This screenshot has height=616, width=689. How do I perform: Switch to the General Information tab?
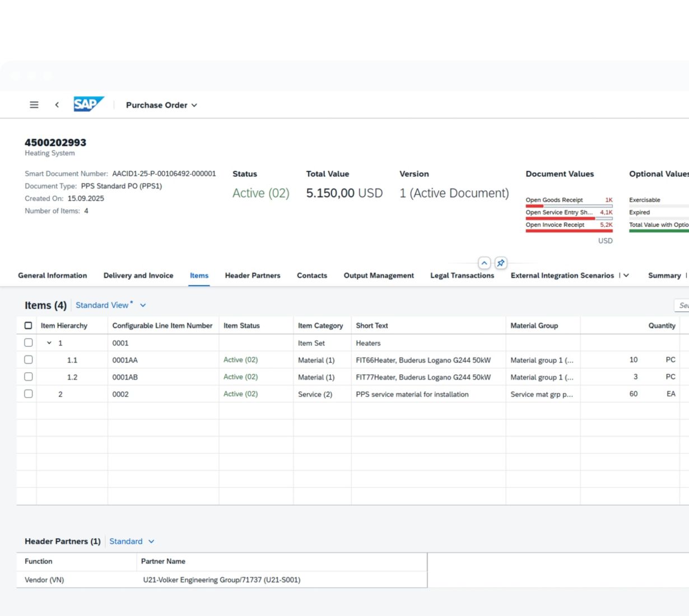[x=53, y=276]
